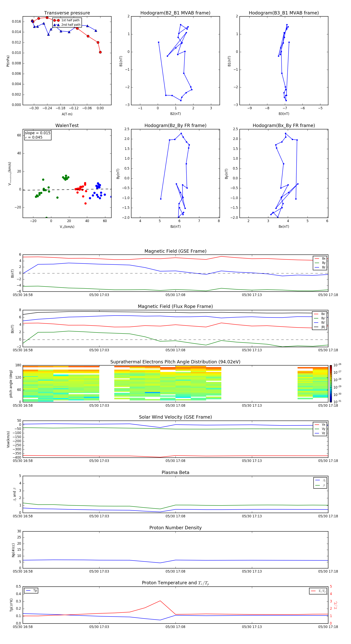
Task: Click the "Solar Wind Velocity (GSE Frame)" title
Action: tap(175, 417)
